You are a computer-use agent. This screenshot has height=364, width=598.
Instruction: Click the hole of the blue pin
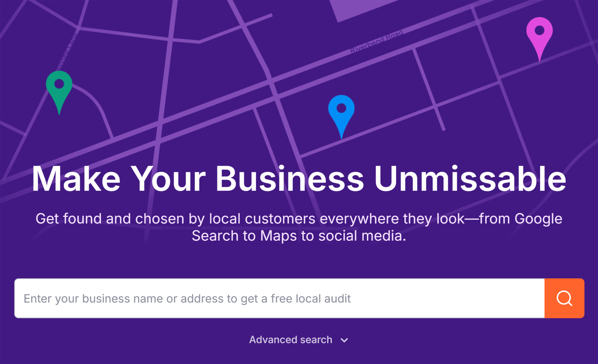[x=341, y=108]
